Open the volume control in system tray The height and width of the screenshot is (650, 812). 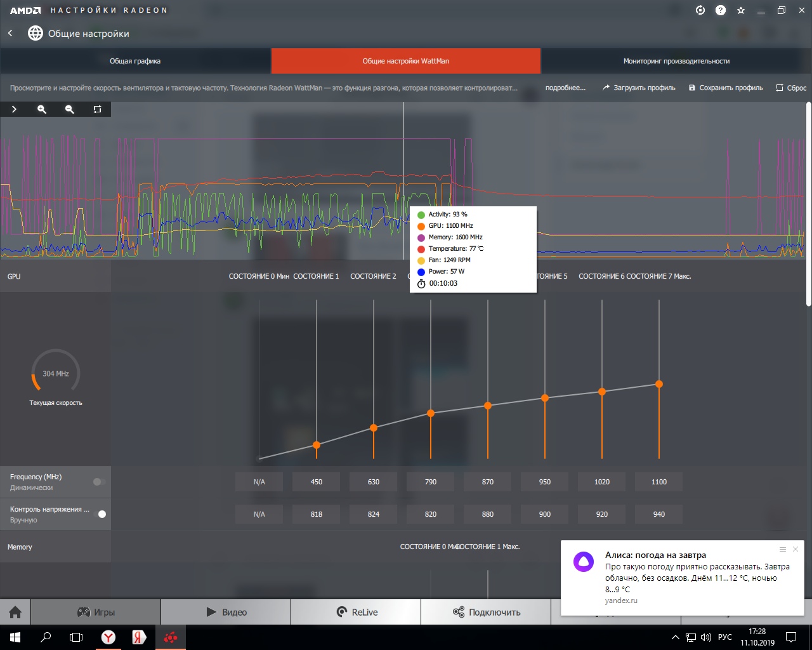click(x=706, y=637)
